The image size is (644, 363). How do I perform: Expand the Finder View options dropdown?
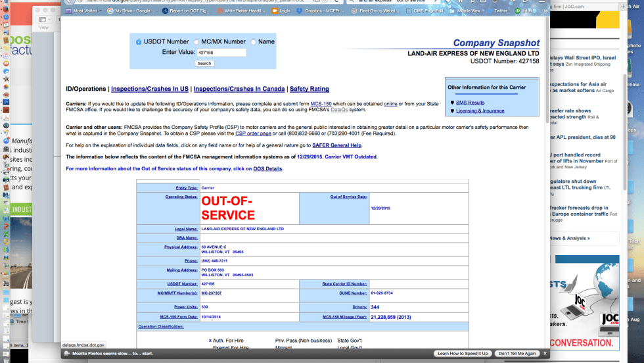coord(44,20)
